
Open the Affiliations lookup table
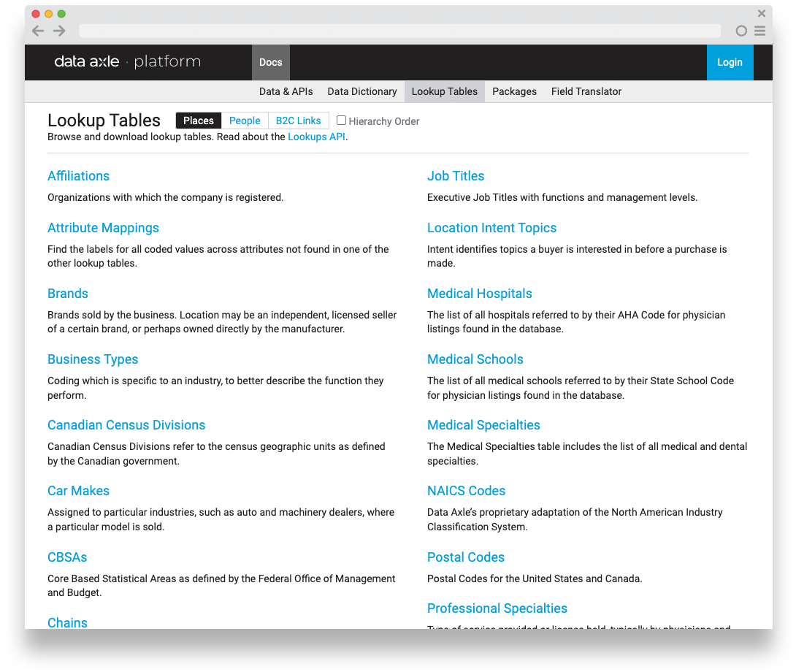79,176
